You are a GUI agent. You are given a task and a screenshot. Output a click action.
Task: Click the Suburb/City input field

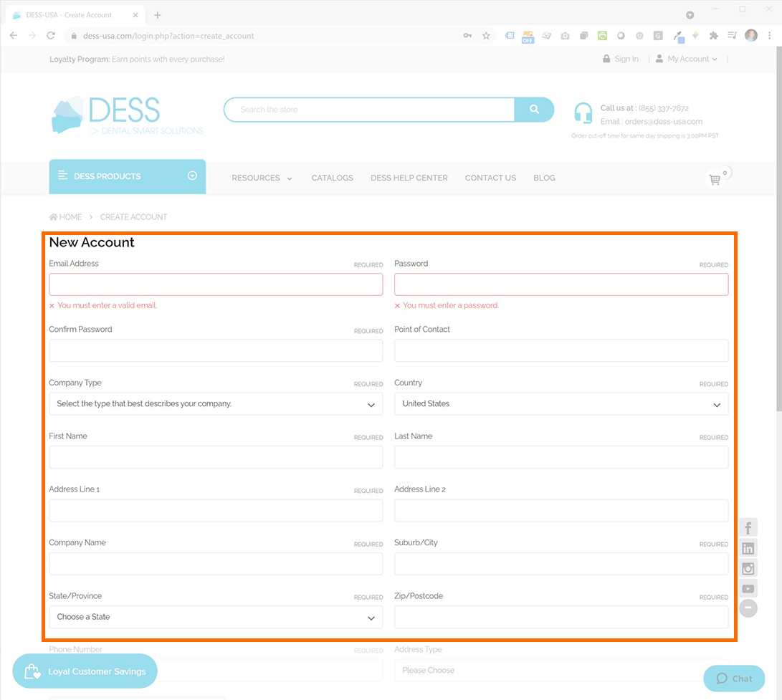pos(561,564)
